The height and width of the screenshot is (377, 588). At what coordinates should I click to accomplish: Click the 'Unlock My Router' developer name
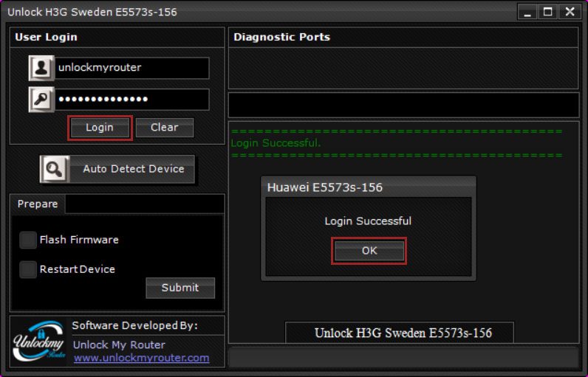119,345
